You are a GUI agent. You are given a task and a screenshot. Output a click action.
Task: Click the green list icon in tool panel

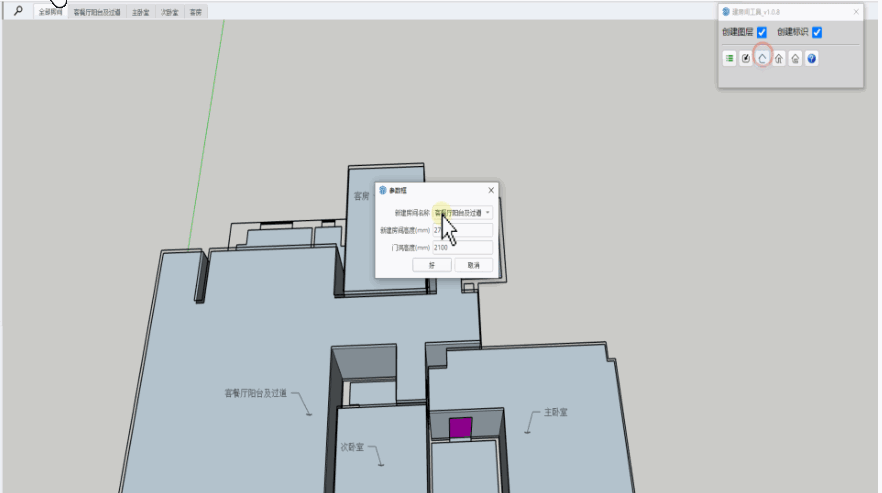tap(730, 59)
